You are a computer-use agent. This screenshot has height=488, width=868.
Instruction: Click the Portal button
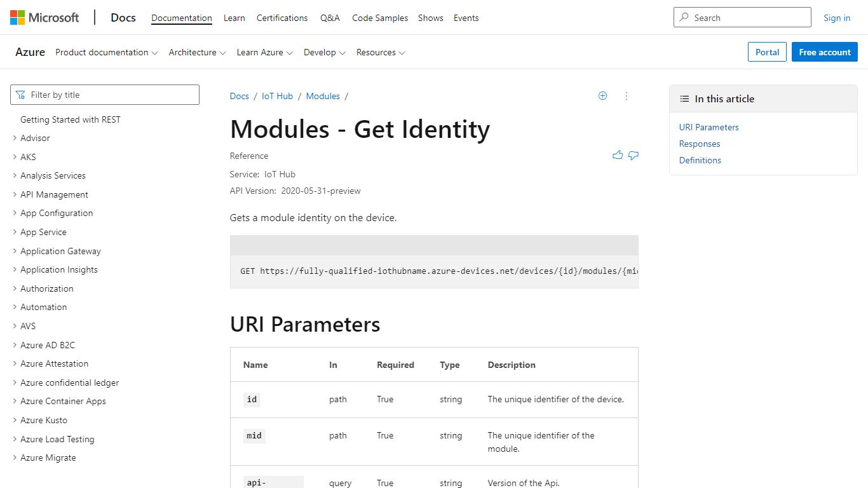pos(767,52)
